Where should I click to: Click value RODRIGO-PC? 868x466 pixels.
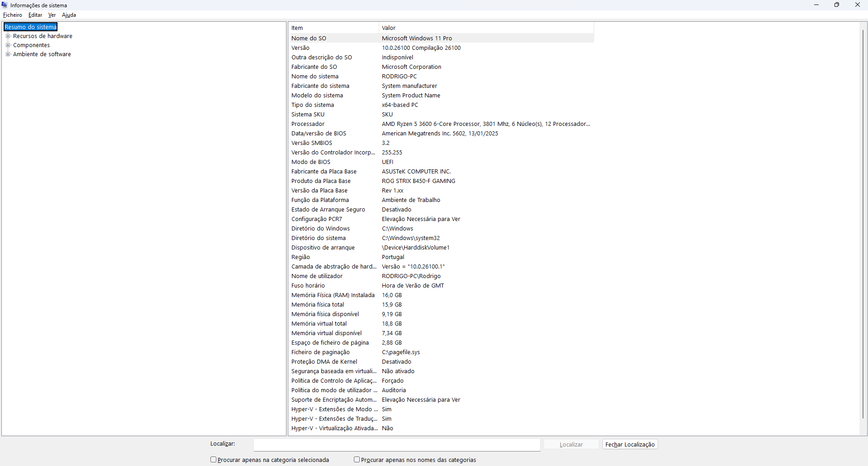399,77
